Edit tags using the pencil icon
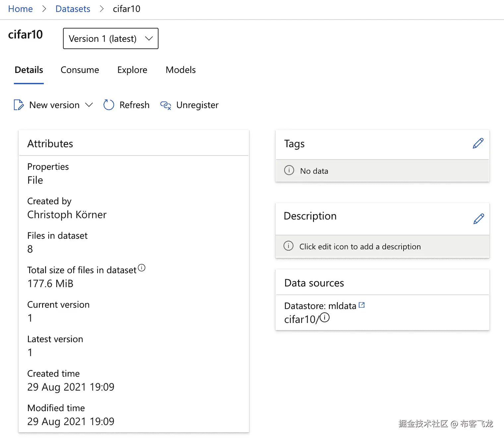 click(478, 144)
